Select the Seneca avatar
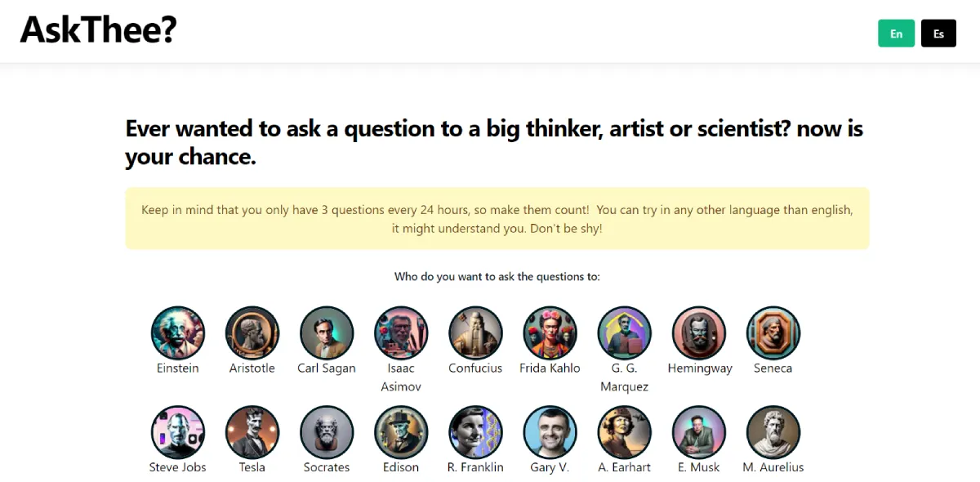Image resolution: width=980 pixels, height=482 pixels. click(773, 333)
